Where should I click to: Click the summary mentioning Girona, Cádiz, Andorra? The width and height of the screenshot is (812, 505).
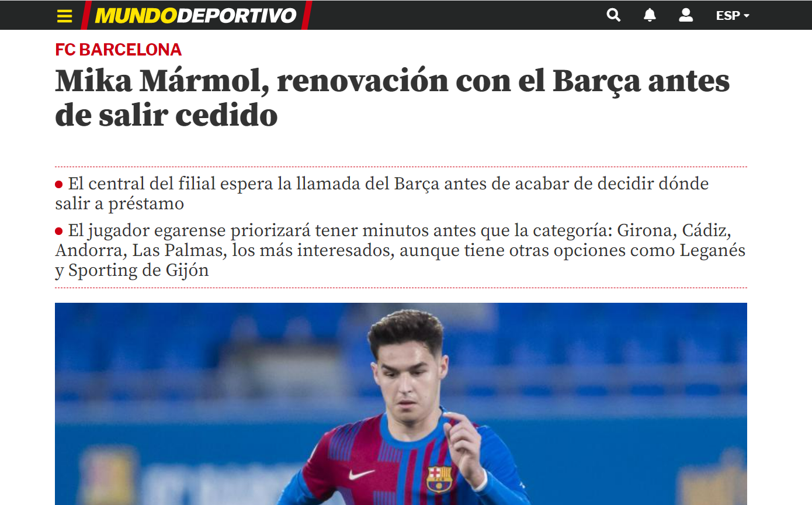point(401,251)
